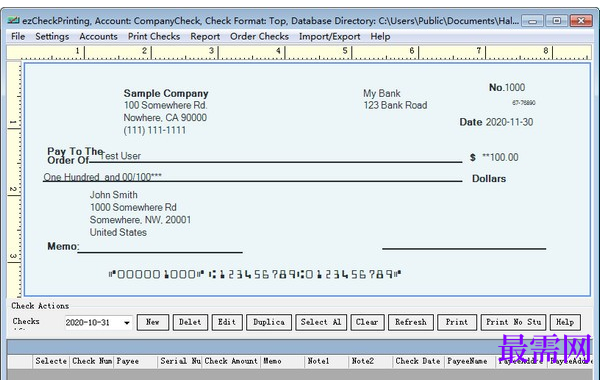This screenshot has width=610, height=380.
Task: Click the Help button in Check Actions
Action: point(565,322)
